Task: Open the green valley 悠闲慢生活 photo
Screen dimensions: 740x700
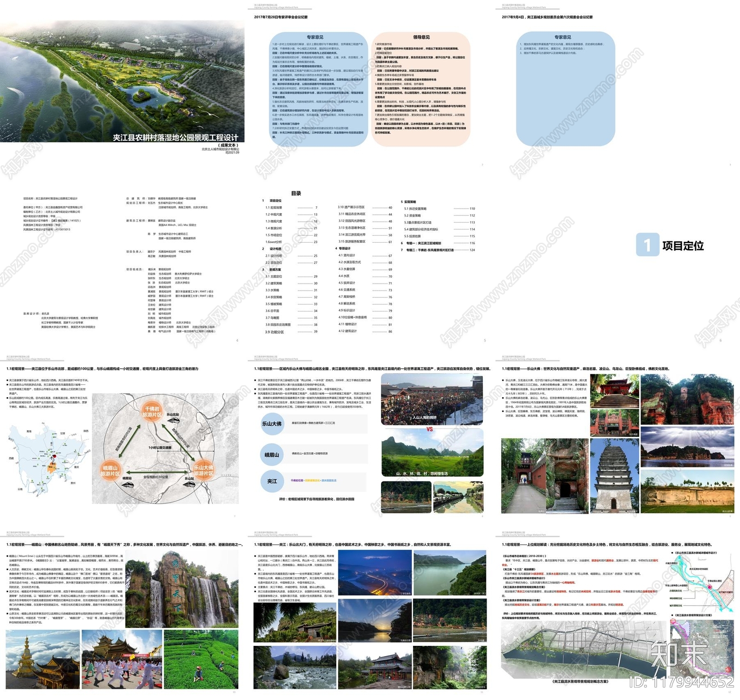Action: (432, 453)
